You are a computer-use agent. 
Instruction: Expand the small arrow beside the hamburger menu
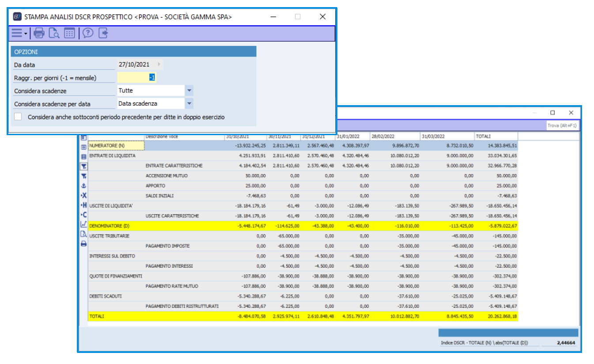pos(26,34)
